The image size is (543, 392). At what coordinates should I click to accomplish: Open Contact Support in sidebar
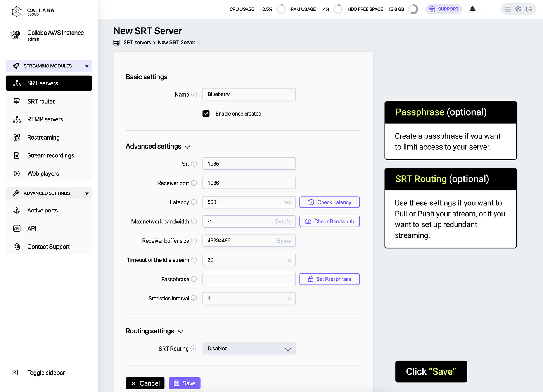[49, 247]
